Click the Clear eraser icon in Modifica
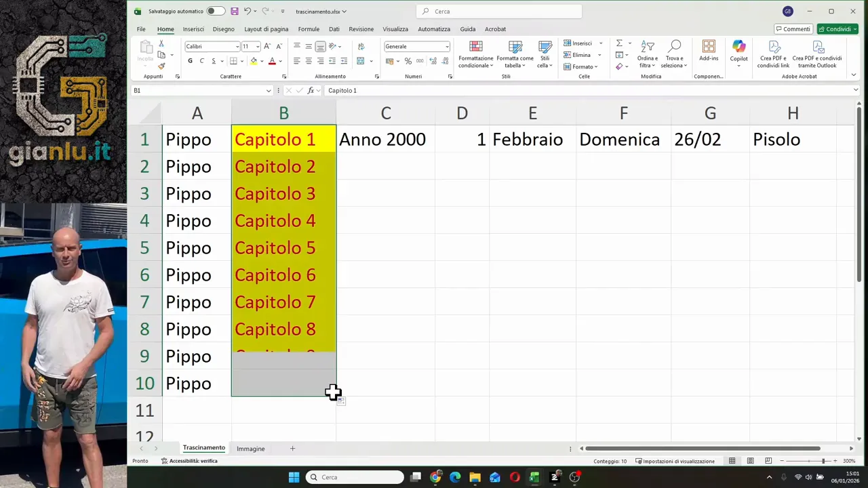868x488 pixels. click(x=619, y=66)
